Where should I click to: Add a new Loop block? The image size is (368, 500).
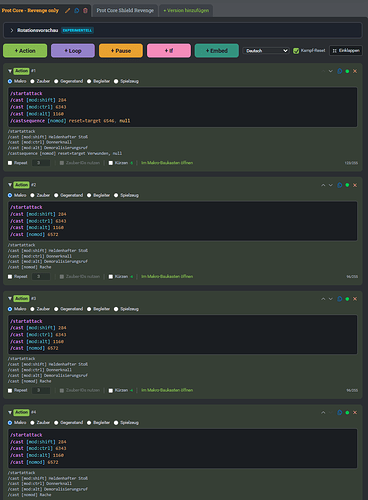tap(73, 51)
